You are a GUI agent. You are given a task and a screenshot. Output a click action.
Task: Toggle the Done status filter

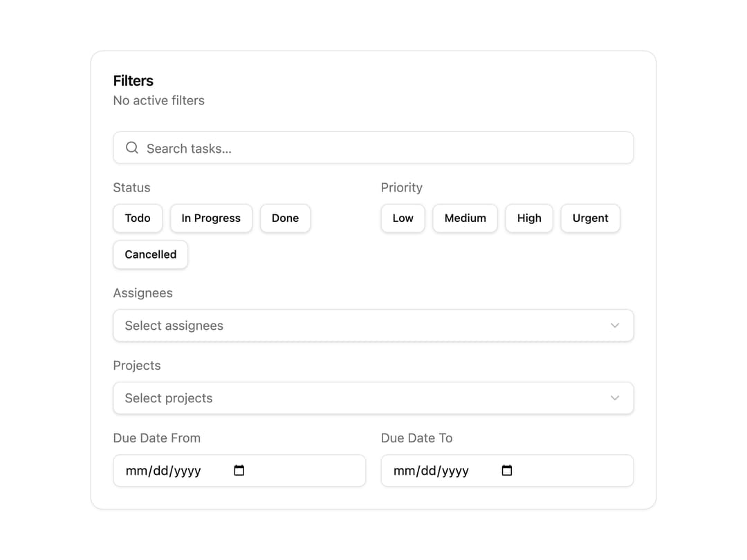coord(286,218)
